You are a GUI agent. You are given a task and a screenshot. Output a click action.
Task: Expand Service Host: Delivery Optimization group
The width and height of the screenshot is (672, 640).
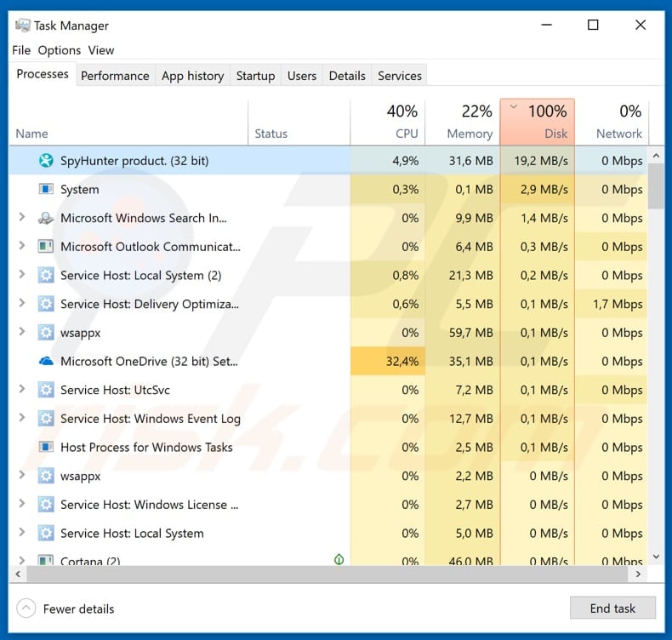[x=22, y=304]
